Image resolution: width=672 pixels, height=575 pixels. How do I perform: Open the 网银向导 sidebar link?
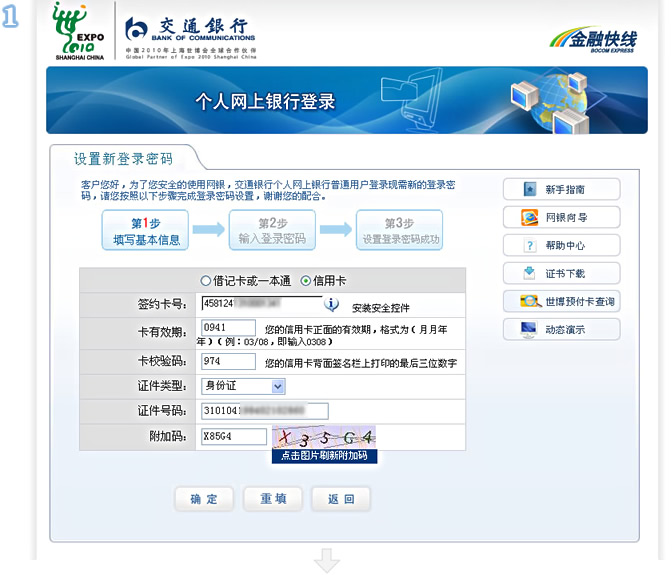pos(561,217)
